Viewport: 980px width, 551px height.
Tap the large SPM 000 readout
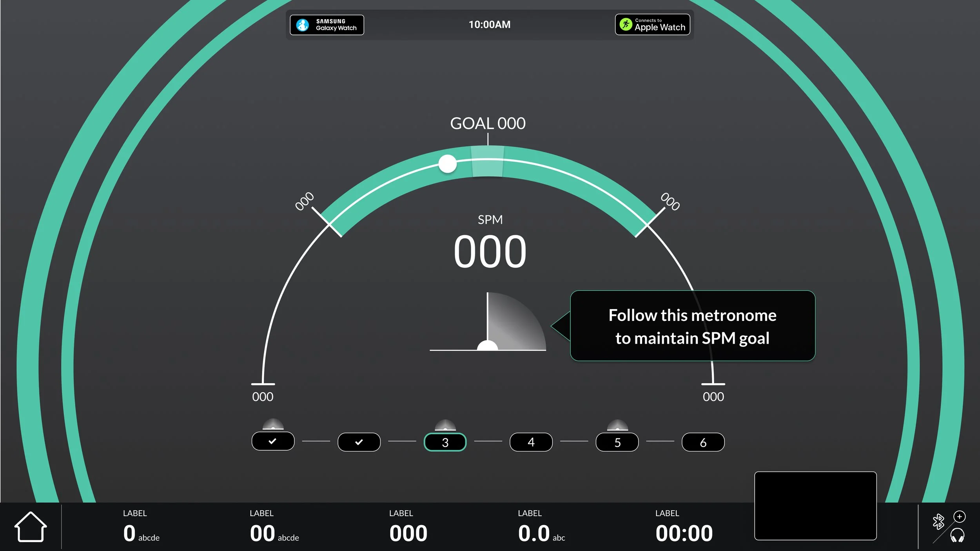[490, 251]
